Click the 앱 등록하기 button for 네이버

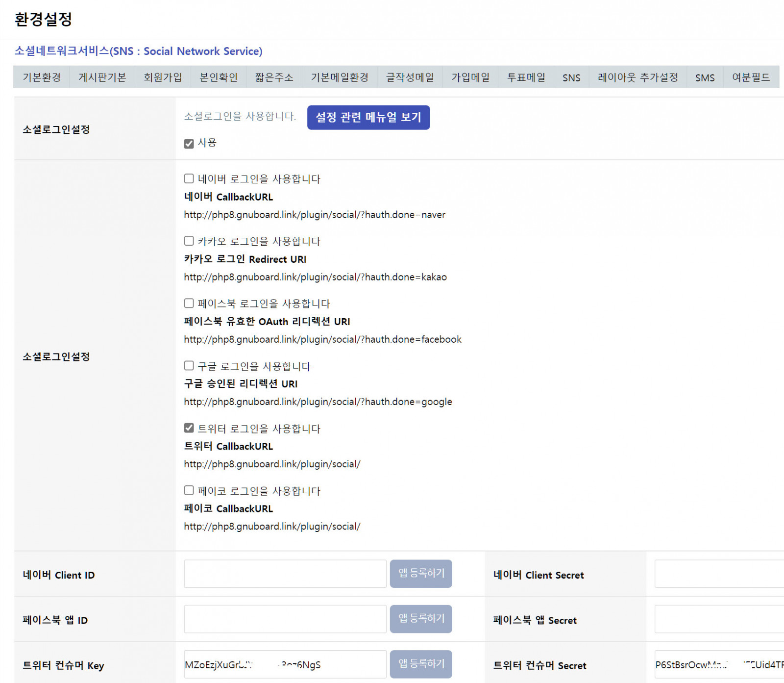tap(421, 574)
